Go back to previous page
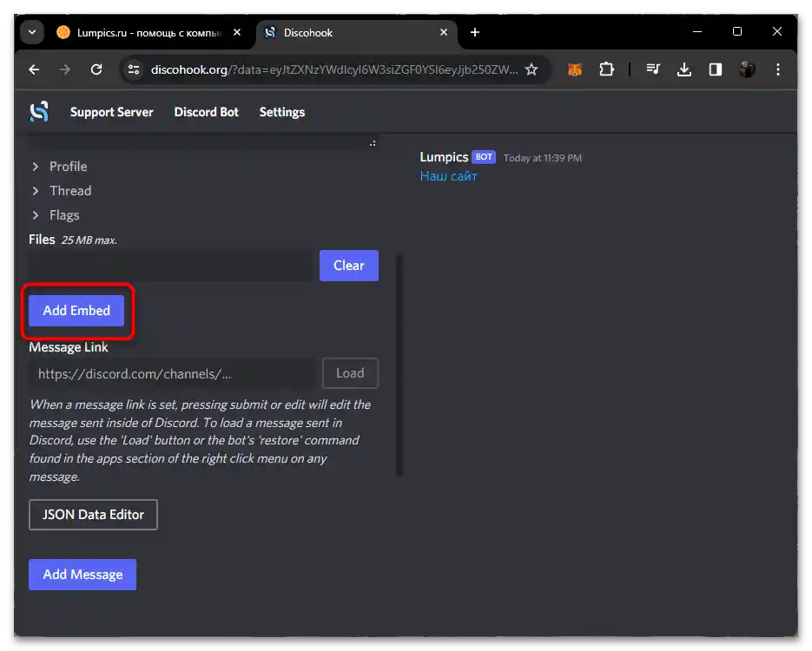 click(x=34, y=69)
